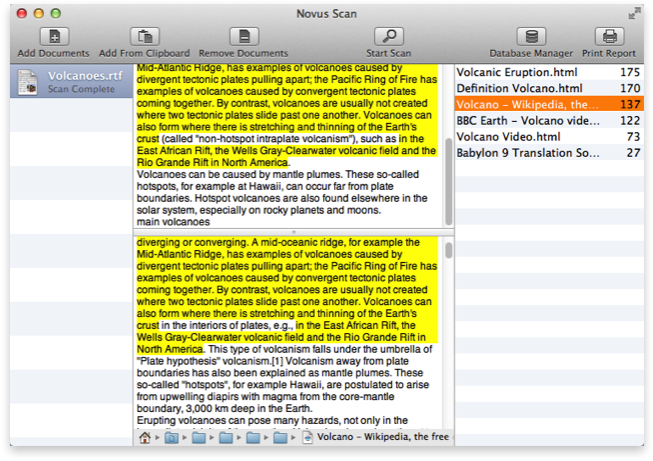Viewport: 653px width, 461px height.
Task: Select the Volcano – Wikipedia result row
Action: pos(549,104)
